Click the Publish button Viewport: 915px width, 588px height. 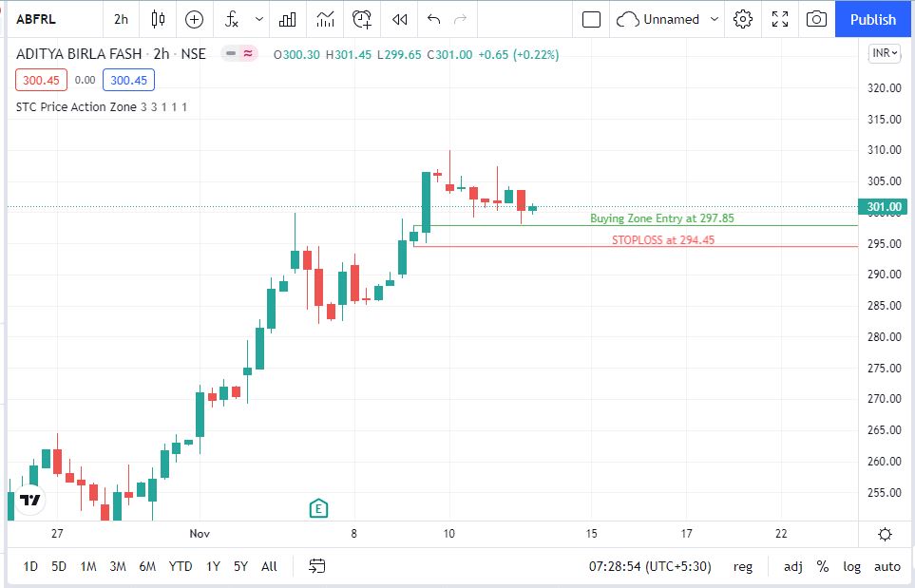873,19
